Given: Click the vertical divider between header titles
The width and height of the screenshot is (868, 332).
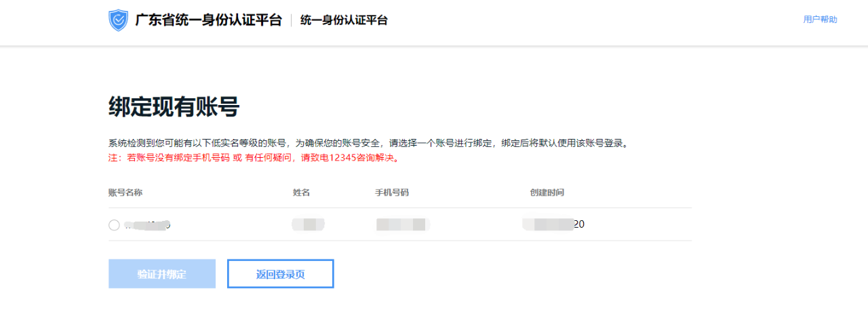Looking at the screenshot, I should (291, 20).
